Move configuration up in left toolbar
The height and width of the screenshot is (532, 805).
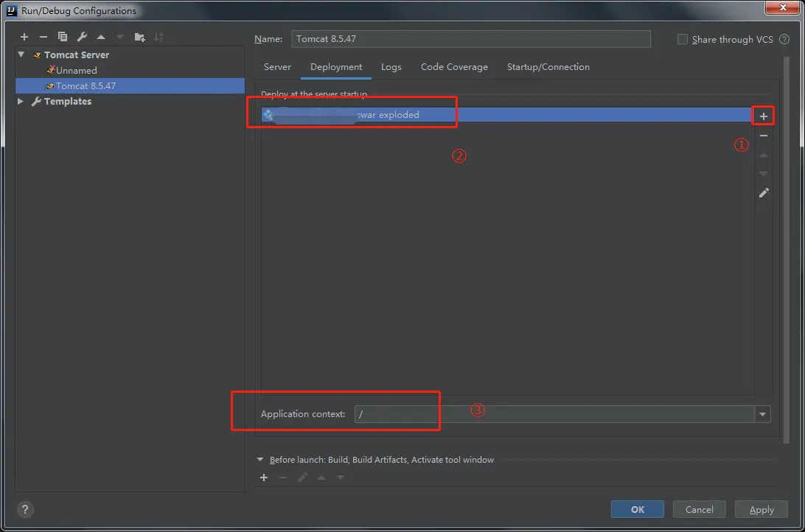101,37
